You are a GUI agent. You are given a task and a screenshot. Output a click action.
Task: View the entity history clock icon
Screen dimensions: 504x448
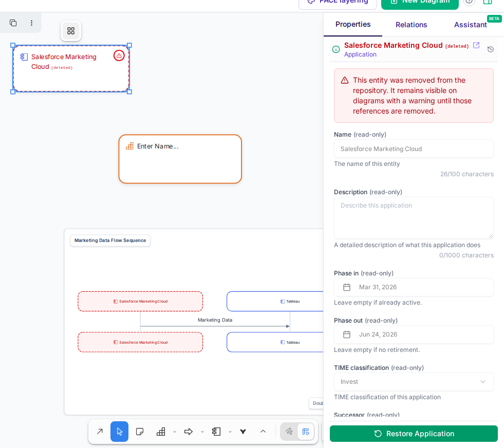[491, 49]
